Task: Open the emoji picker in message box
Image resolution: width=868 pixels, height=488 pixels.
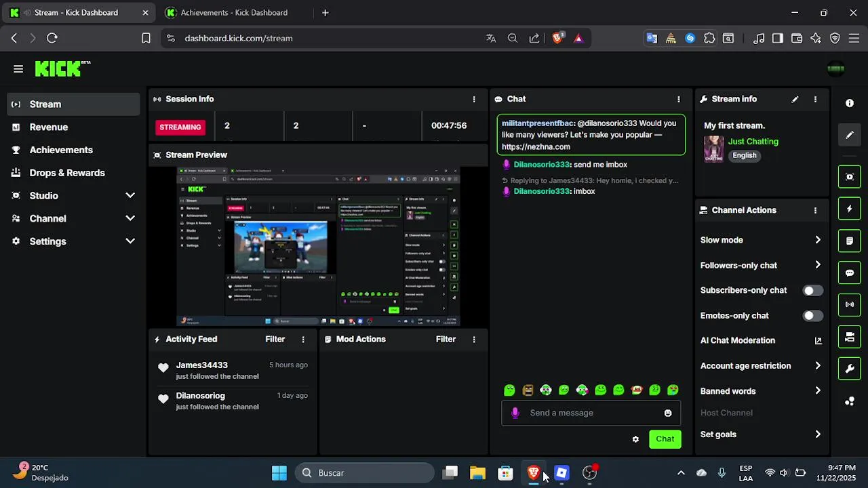Action: click(x=668, y=413)
